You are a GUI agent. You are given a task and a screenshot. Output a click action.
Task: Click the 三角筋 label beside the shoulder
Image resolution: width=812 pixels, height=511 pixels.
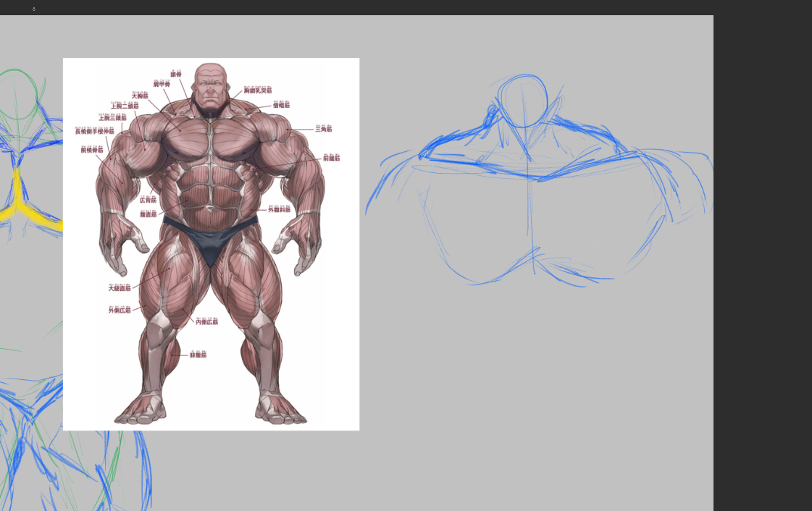[323, 129]
